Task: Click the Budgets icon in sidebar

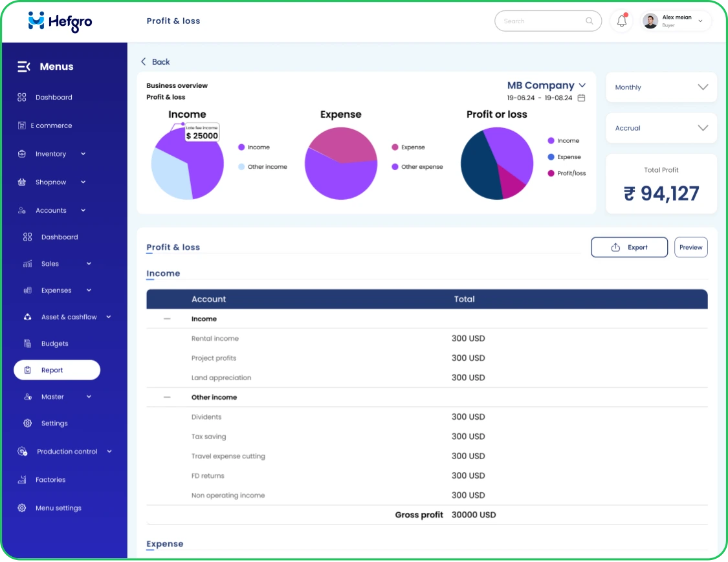Action: 27,343
